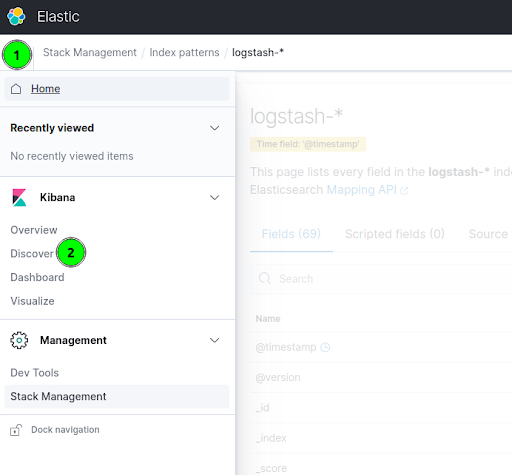The height and width of the screenshot is (475, 512).
Task: Click the Kibana logo icon
Action: pos(19,198)
